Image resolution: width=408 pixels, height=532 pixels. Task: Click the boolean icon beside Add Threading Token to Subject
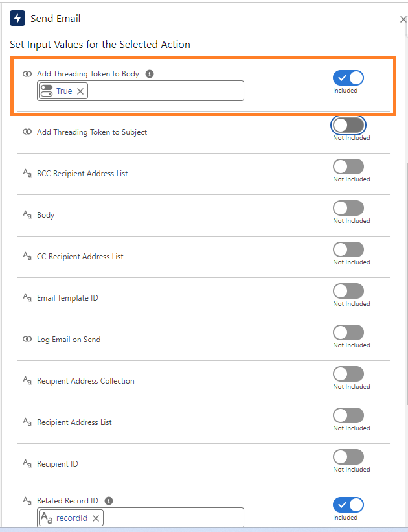click(27, 132)
